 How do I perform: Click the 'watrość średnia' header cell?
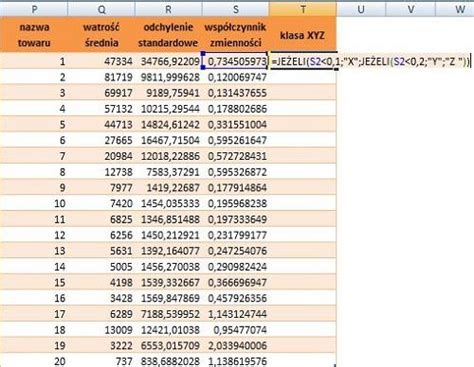pos(101,35)
